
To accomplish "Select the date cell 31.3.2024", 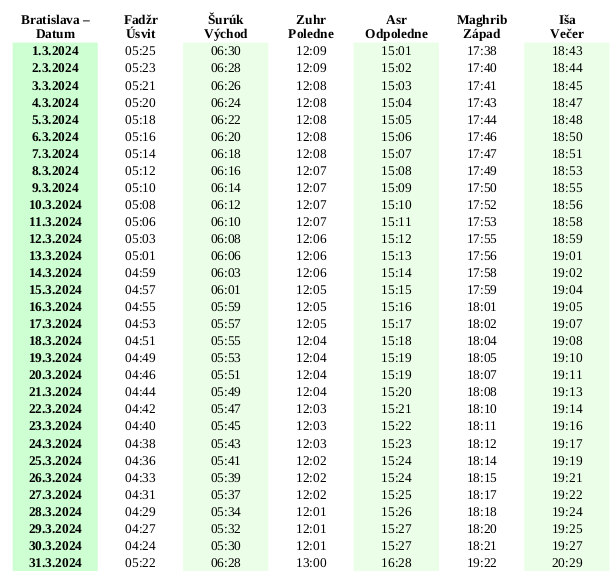I will [x=55, y=563].
